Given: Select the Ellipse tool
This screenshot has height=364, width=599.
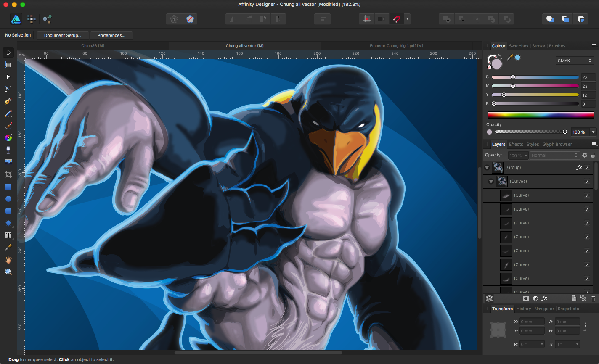Looking at the screenshot, I should pyautogui.click(x=8, y=199).
